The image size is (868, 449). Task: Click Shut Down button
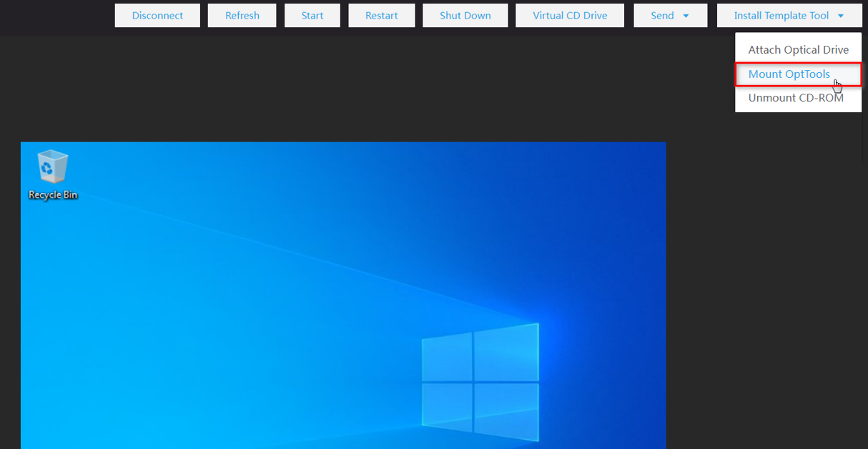tap(465, 15)
